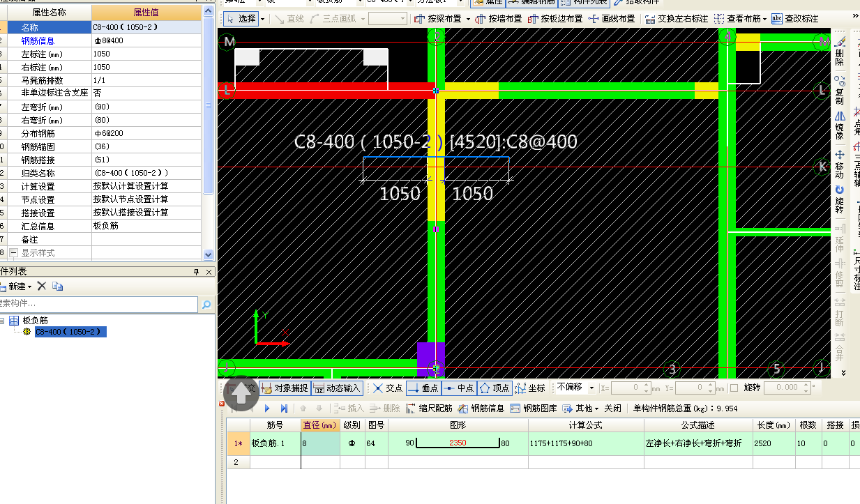Pin the component list panel
Screen dimensions: 860x504
[x=196, y=272]
